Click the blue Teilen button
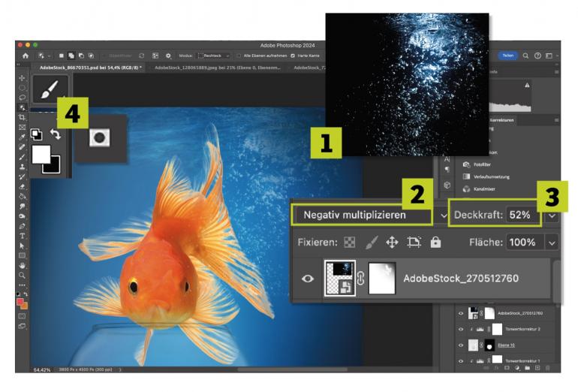Viewport: 578px width, 392px height. click(x=508, y=56)
